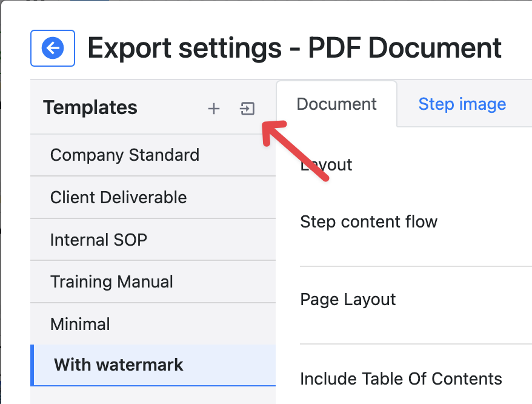Click Include Table Of Contents option
The image size is (532, 404).
click(401, 379)
